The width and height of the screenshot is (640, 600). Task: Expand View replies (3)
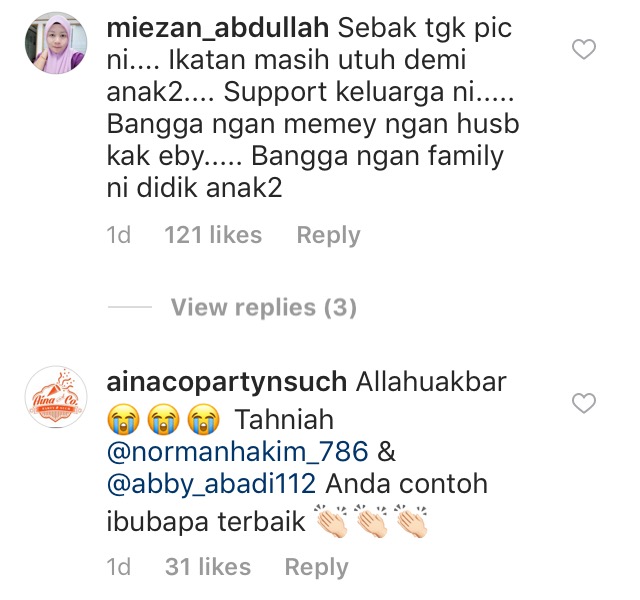tap(264, 307)
